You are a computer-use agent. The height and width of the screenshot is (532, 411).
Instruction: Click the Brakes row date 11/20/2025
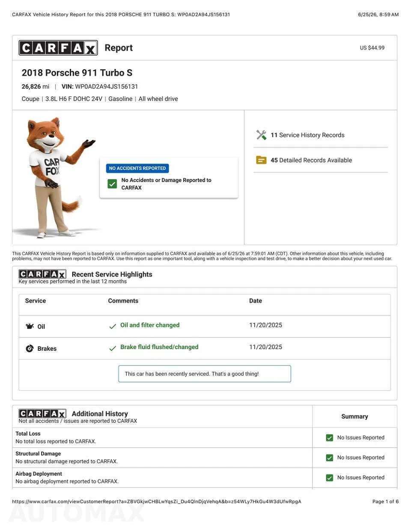[x=265, y=347]
